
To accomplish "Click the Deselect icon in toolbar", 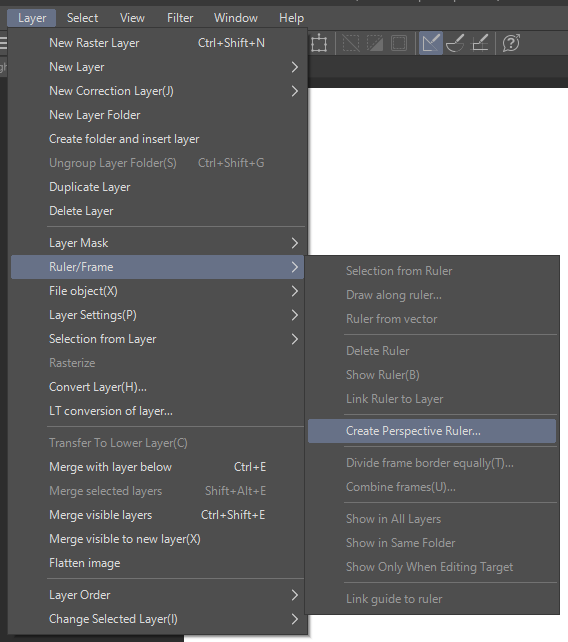I will click(x=351, y=43).
